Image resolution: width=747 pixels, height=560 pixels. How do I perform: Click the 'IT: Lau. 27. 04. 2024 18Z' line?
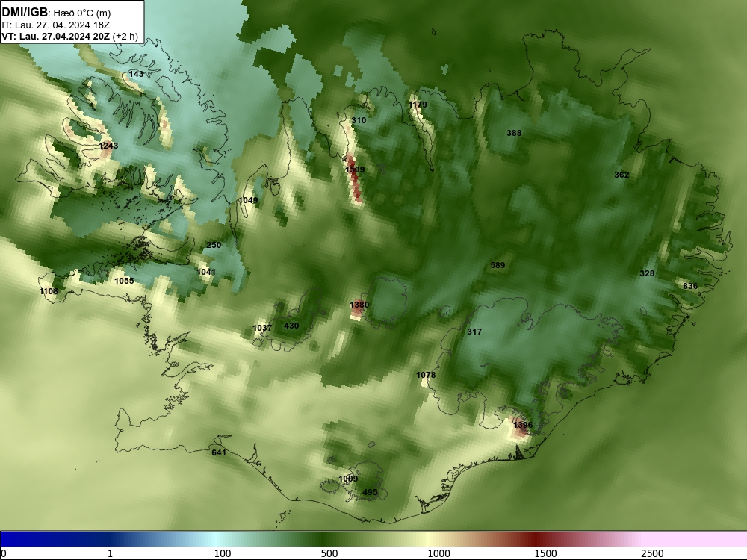(x=56, y=25)
